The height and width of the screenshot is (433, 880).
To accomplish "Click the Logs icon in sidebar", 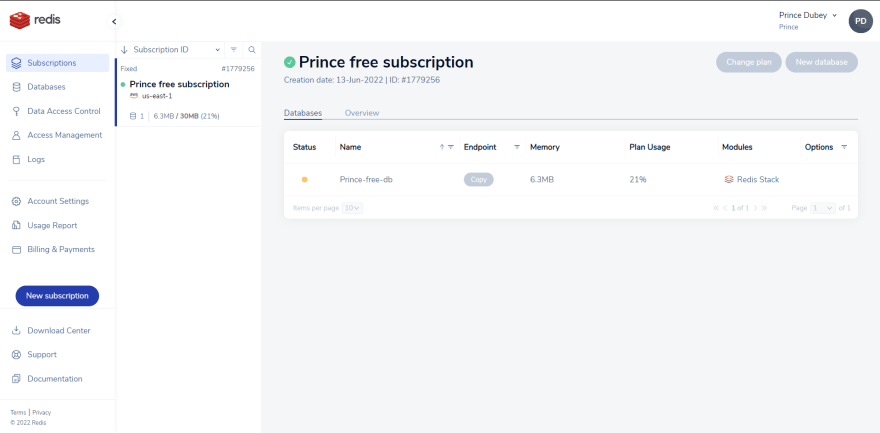I will tap(16, 159).
